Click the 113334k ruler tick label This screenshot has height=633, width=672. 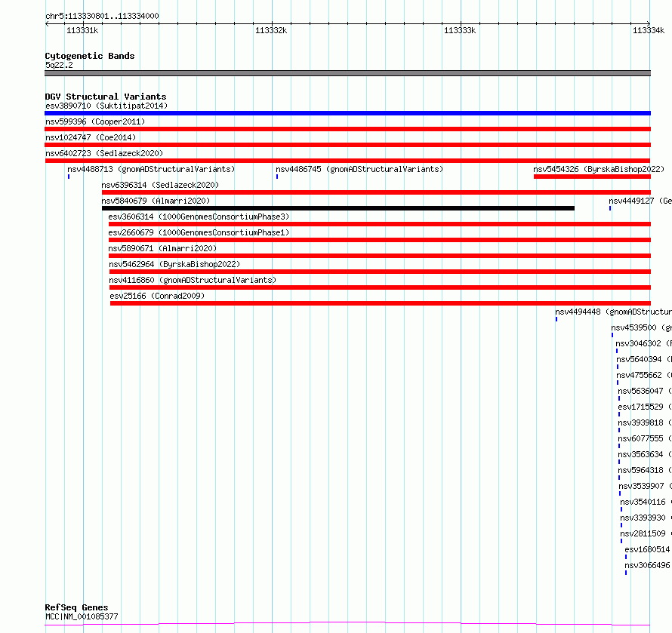pyautogui.click(x=649, y=30)
